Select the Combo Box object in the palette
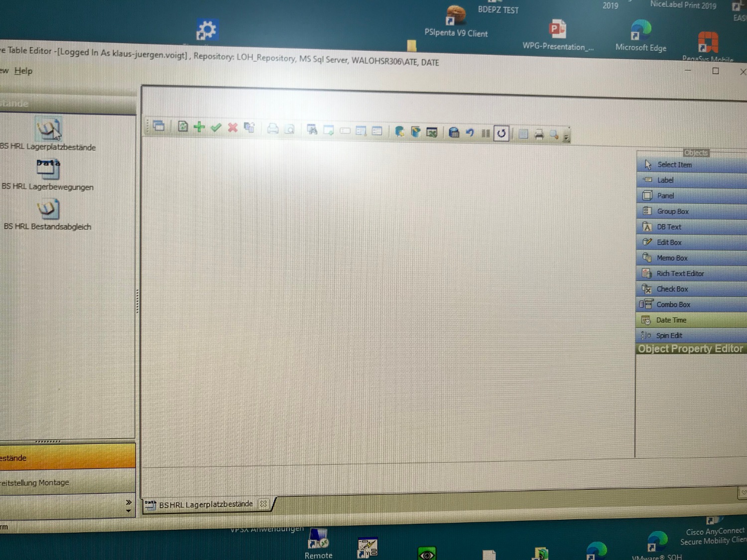 coord(692,304)
